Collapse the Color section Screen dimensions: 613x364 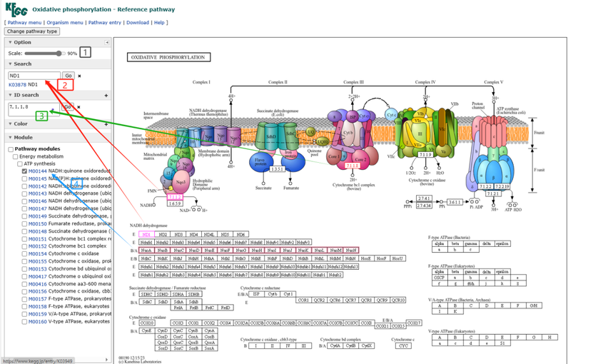10,124
